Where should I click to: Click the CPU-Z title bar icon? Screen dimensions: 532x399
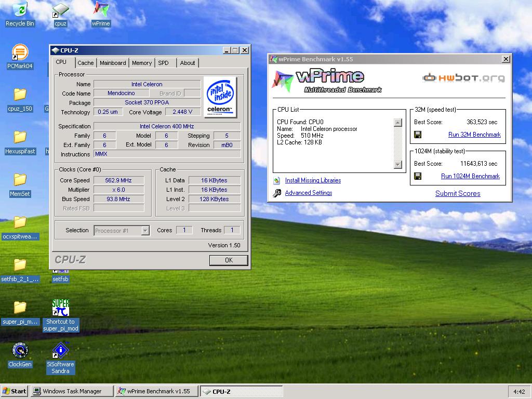pyautogui.click(x=55, y=50)
